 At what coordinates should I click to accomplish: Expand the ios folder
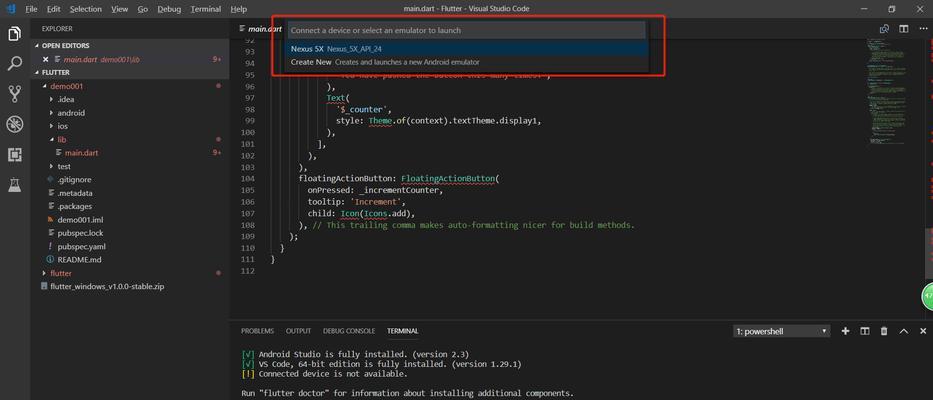point(62,126)
